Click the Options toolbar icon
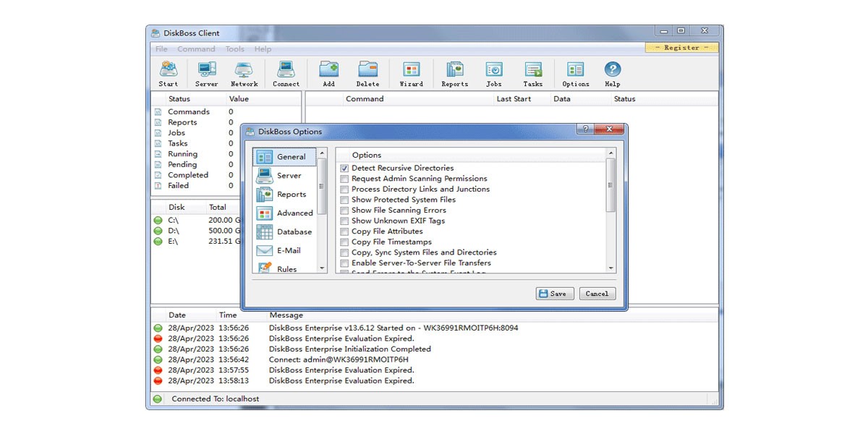Viewport: 868px width, 434px height. click(x=576, y=74)
